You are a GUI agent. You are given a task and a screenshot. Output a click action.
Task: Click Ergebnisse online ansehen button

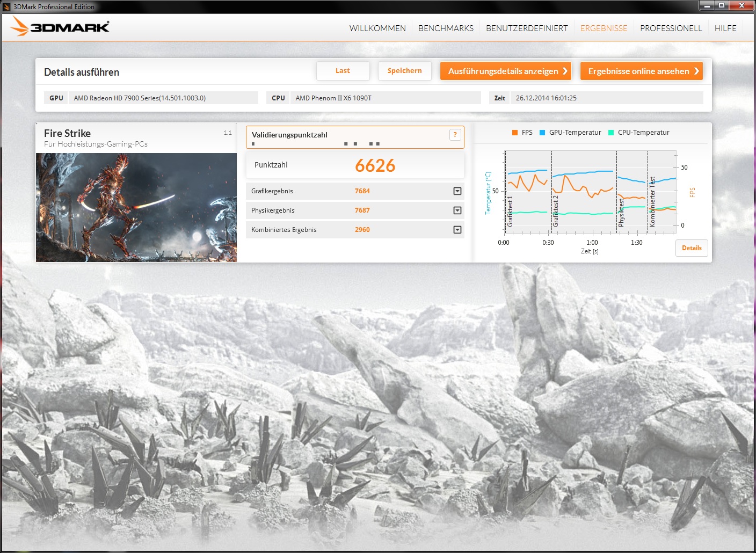(642, 71)
